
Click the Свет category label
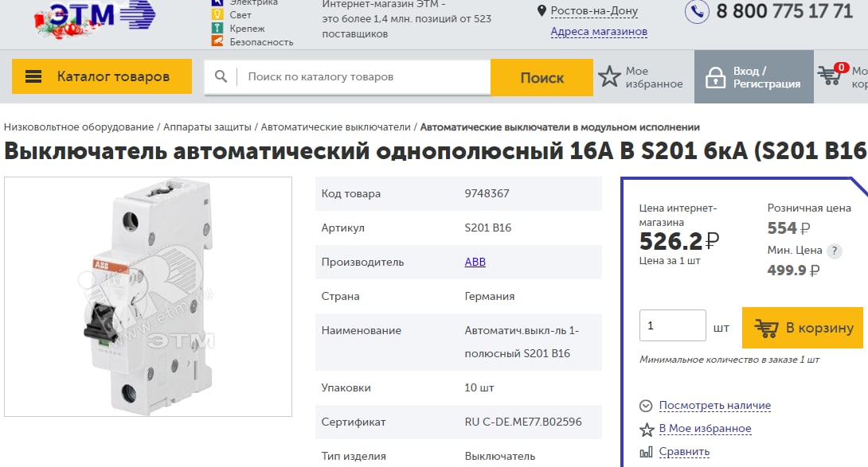tap(240, 15)
